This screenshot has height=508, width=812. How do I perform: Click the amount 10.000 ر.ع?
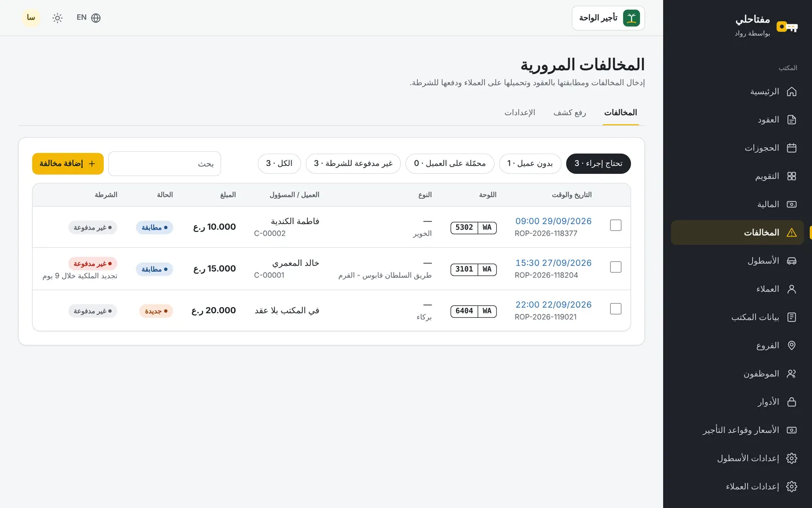[215, 227]
